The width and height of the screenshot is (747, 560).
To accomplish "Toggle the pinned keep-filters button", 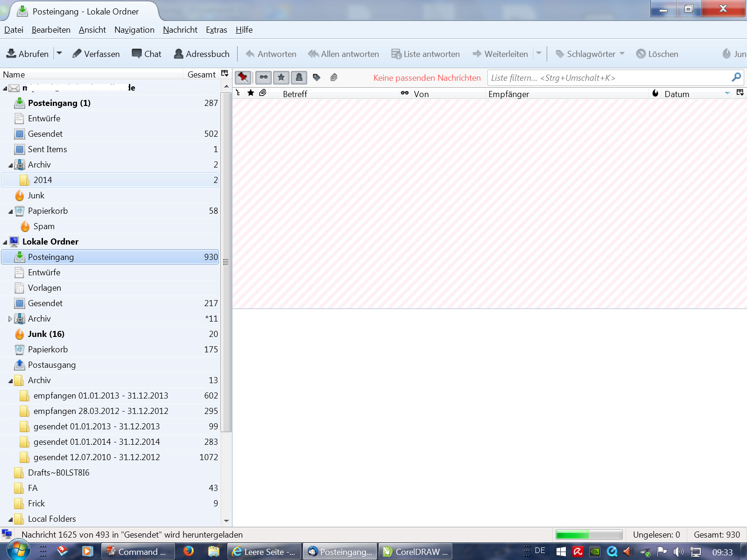I will [x=243, y=77].
